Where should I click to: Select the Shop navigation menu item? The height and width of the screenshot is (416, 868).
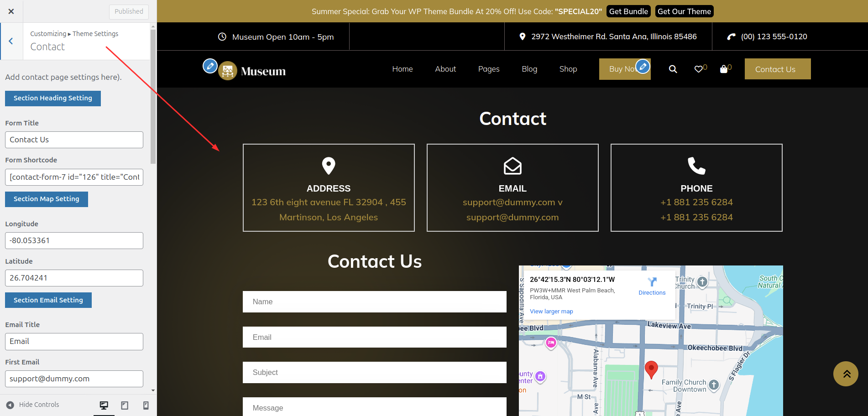pos(568,69)
